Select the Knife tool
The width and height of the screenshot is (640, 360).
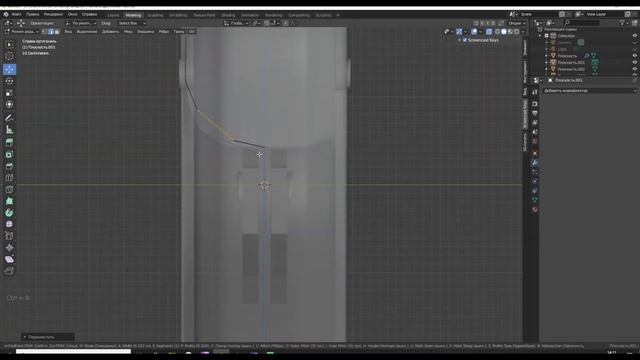(9, 189)
